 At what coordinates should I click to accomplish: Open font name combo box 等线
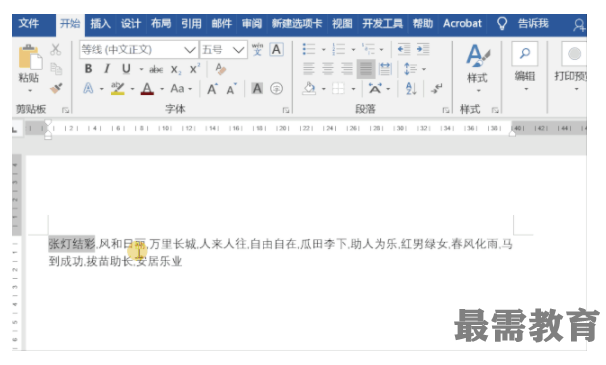click(139, 49)
